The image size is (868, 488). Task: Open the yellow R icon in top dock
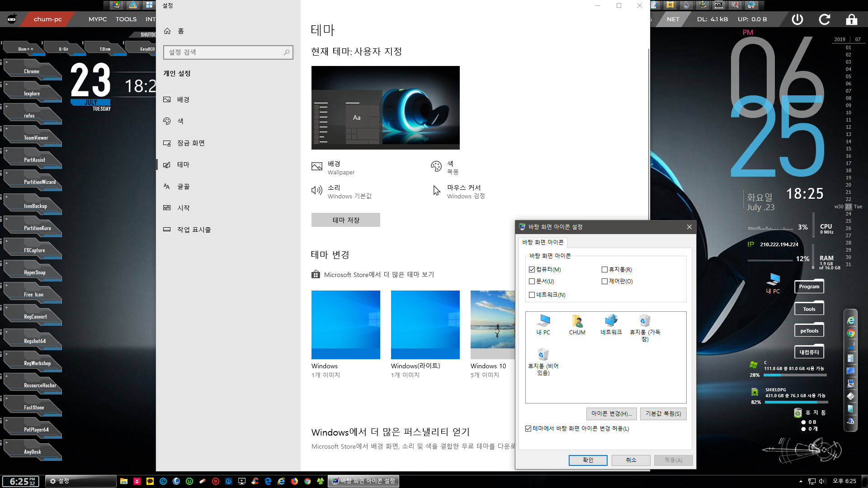coord(670,5)
